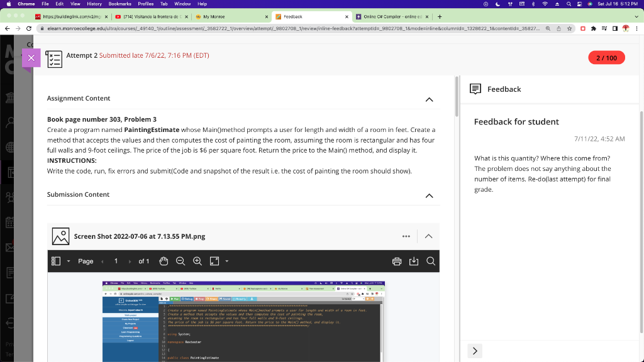Viewport: 644px width, 362px height.
Task: Click inside the Page number input field
Action: pos(115,261)
